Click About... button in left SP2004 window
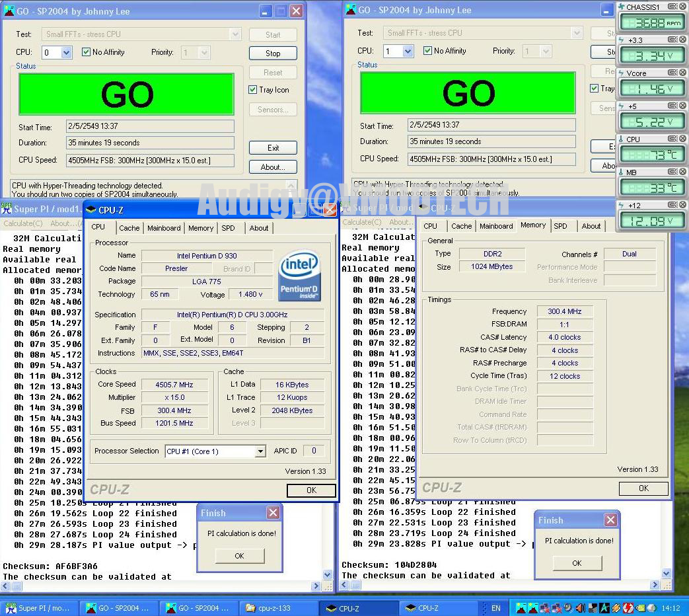 [273, 167]
